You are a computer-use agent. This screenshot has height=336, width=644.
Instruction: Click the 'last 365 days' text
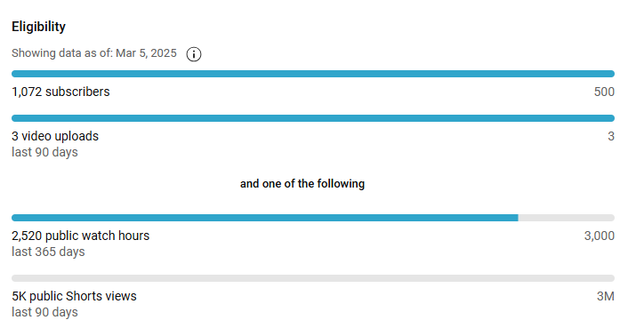tap(48, 252)
